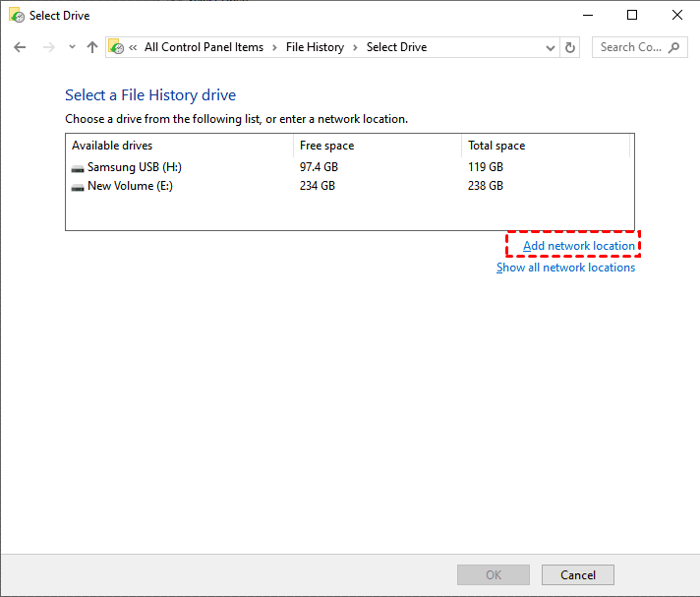Focus the Search Control Panel field

tap(639, 47)
